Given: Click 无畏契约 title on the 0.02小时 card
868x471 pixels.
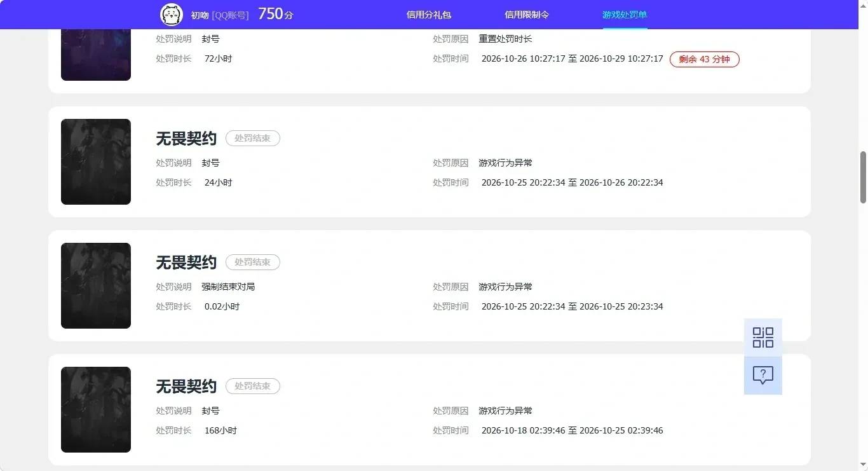Looking at the screenshot, I should click(186, 262).
